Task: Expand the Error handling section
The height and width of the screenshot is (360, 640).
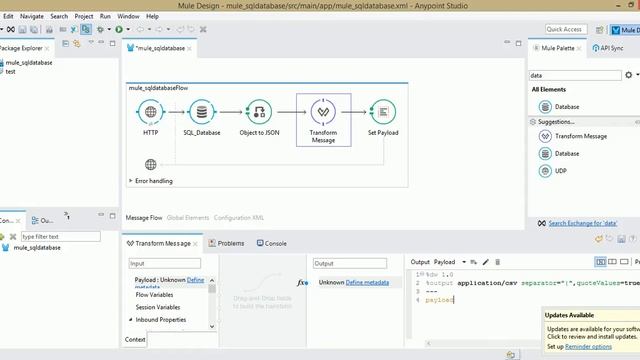Action: [x=131, y=180]
